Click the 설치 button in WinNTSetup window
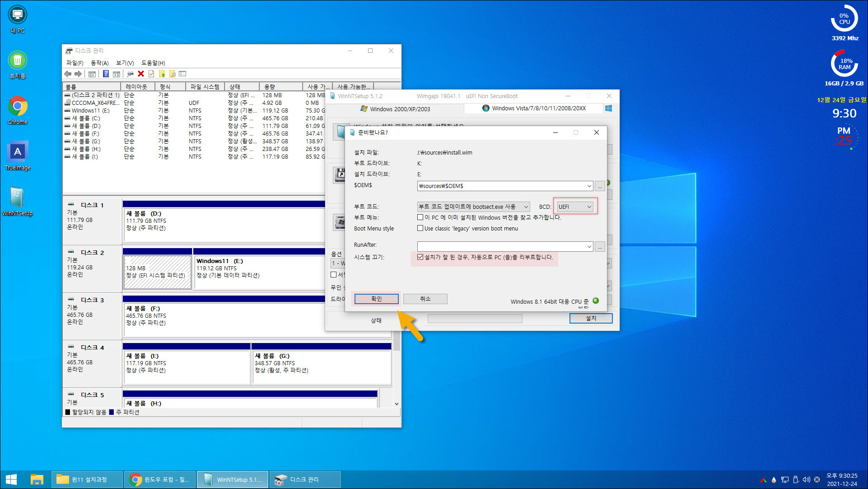The height and width of the screenshot is (489, 868). (591, 318)
